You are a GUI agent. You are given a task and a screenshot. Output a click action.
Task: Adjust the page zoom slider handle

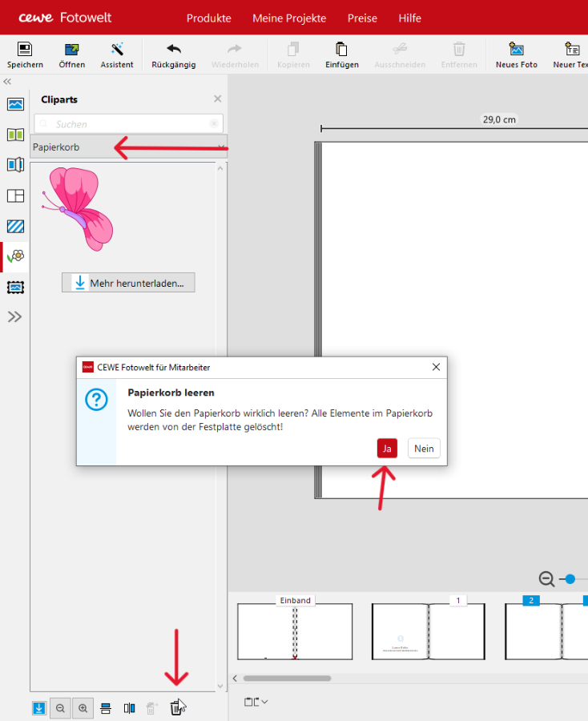click(570, 579)
